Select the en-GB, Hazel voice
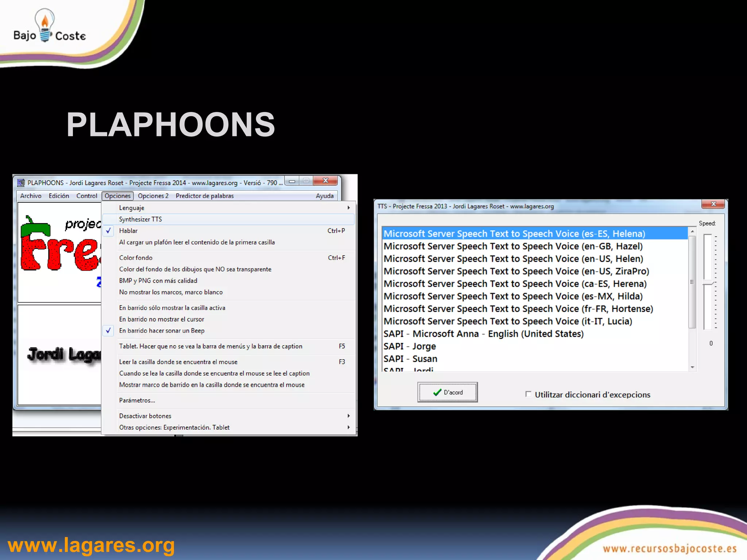Screen dimensions: 747x560 click(535, 246)
